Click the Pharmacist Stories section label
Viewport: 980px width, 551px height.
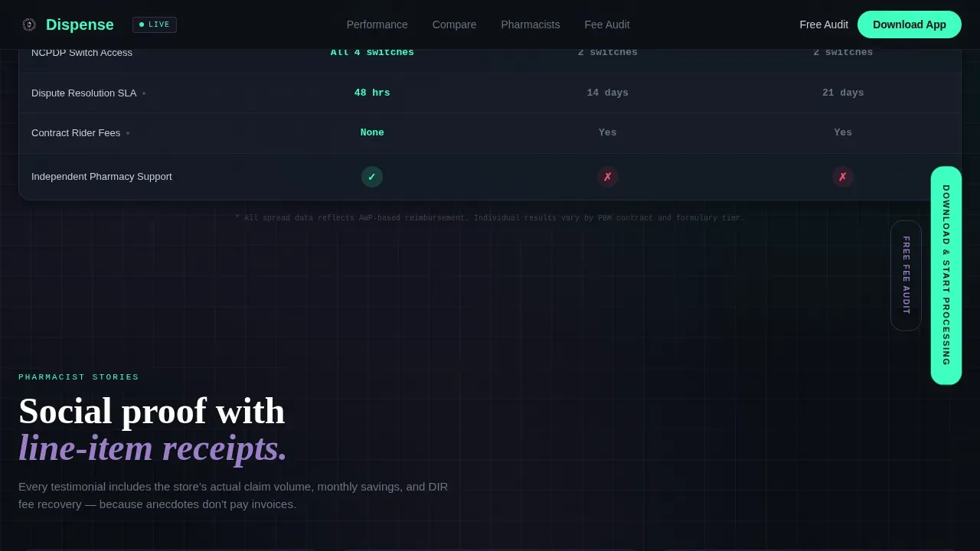point(79,377)
